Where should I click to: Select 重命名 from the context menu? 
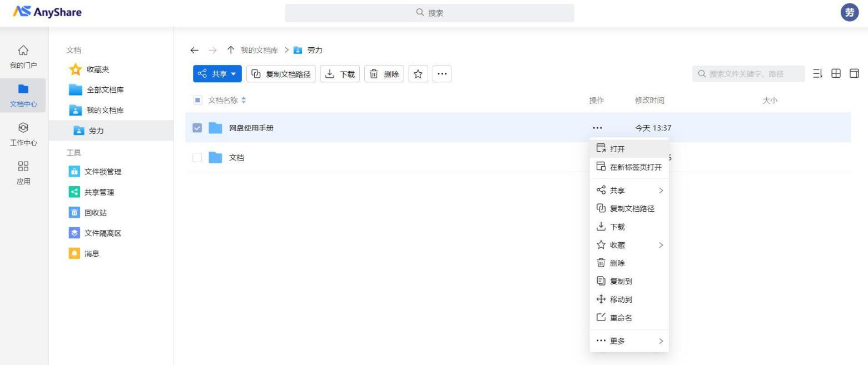point(621,318)
